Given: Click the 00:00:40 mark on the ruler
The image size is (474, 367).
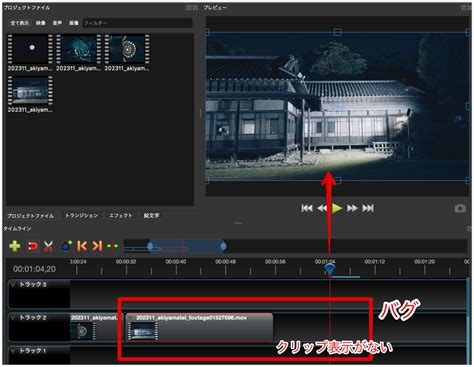Looking at the screenshot, I should [x=176, y=262].
